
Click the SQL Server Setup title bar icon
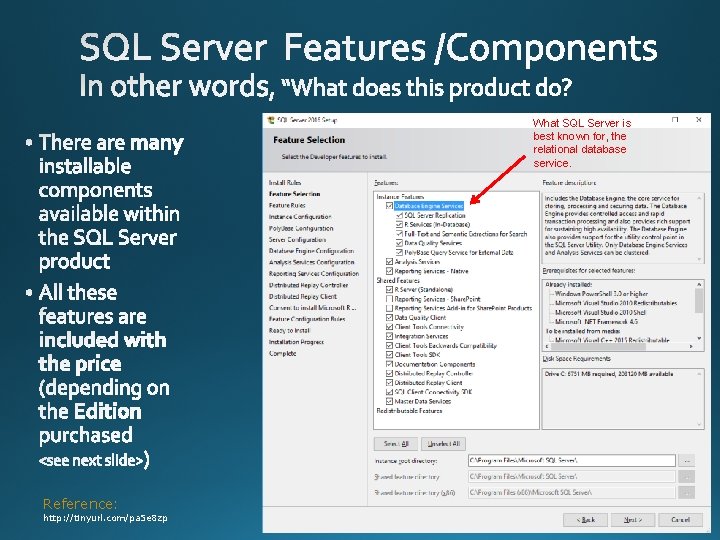pos(271,120)
